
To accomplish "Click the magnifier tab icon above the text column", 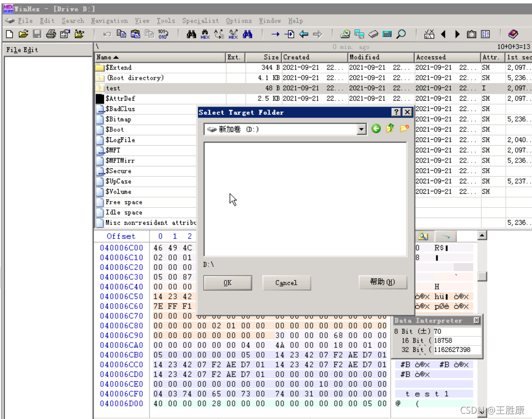I will [x=423, y=237].
